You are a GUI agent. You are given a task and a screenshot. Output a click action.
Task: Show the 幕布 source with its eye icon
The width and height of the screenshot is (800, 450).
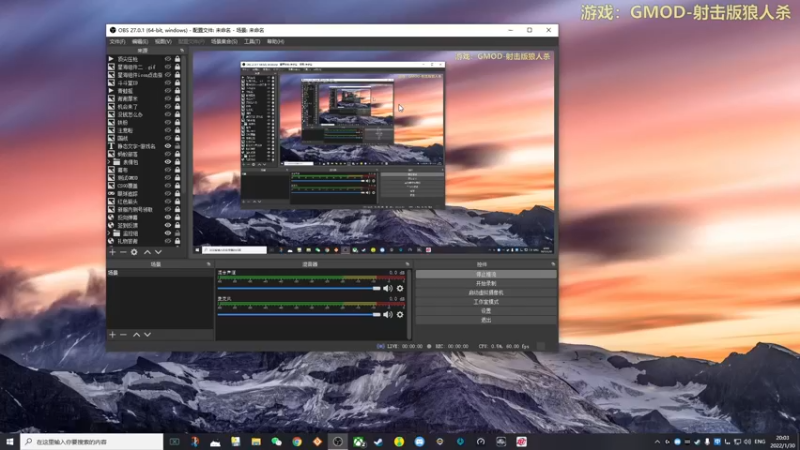(x=168, y=170)
